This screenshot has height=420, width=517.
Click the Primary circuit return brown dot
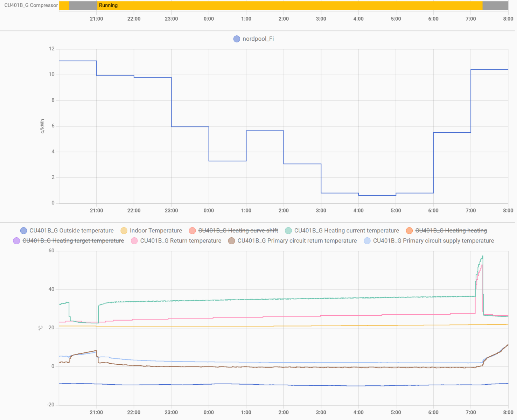pos(231,241)
